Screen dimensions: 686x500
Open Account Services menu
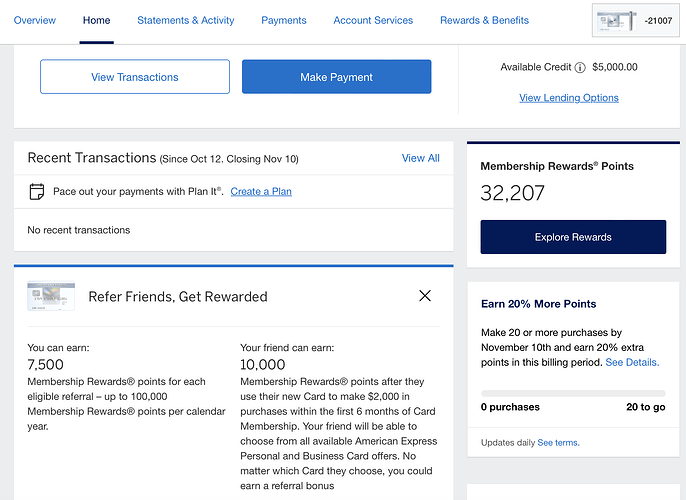point(373,20)
